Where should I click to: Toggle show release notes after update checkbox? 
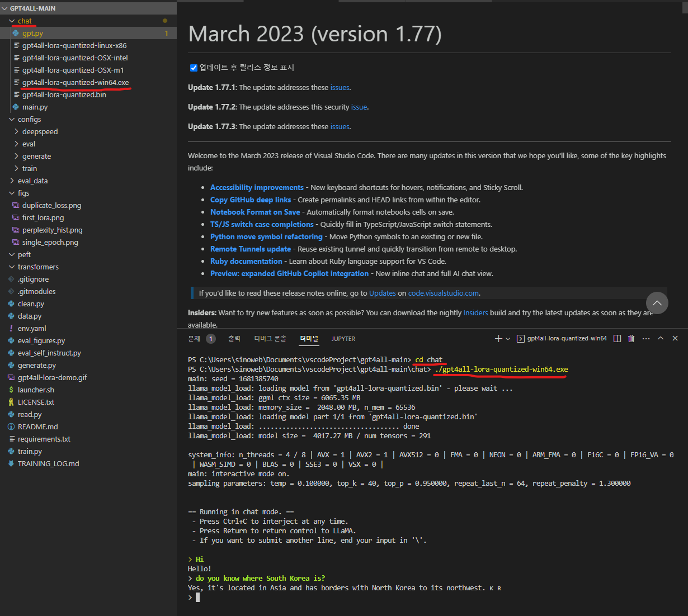pos(194,68)
